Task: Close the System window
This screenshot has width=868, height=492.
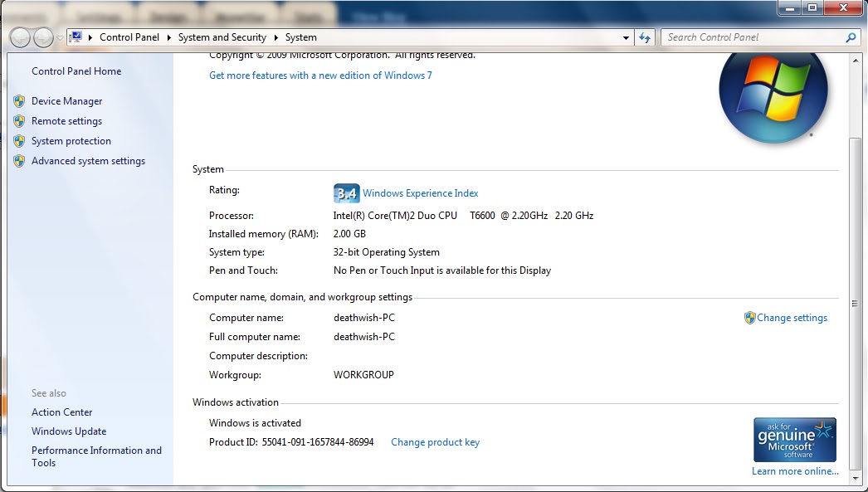Action: tap(844, 7)
